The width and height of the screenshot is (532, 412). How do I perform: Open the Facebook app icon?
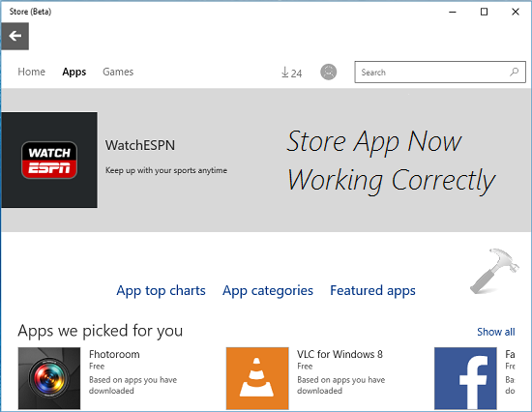tap(465, 378)
